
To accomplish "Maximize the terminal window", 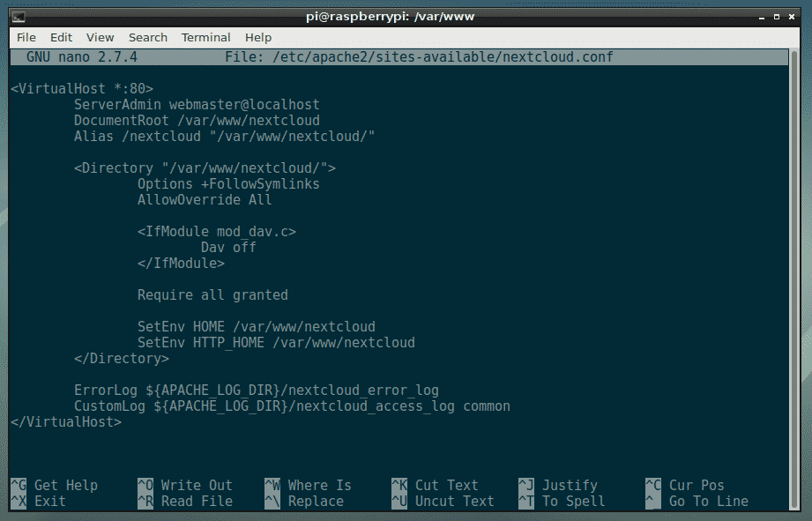I will tap(776, 17).
